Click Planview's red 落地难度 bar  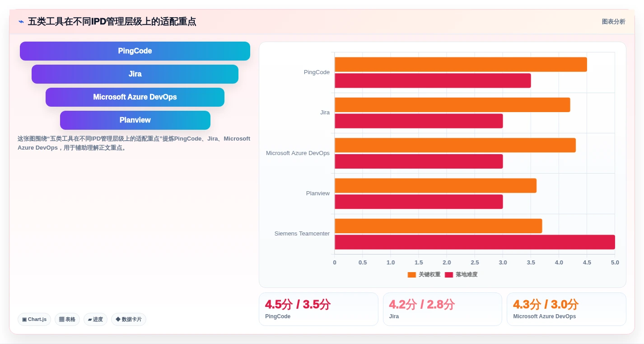tap(419, 202)
